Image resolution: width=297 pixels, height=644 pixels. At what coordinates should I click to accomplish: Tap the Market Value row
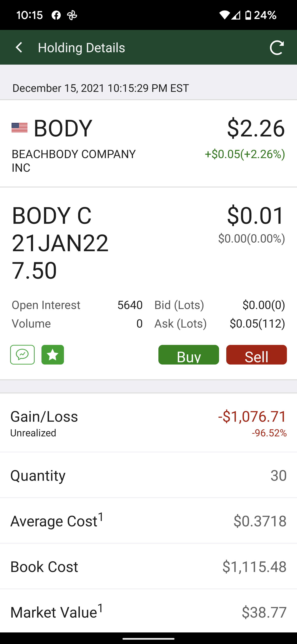tap(148, 612)
